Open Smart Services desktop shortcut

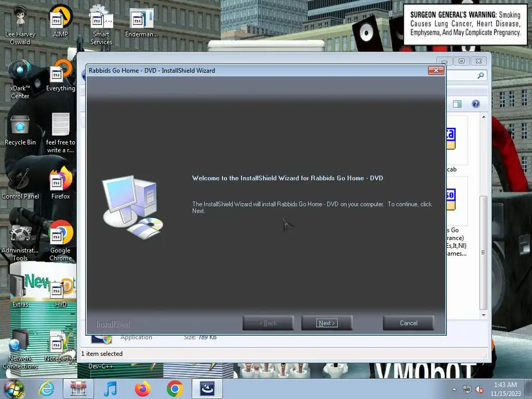101,25
